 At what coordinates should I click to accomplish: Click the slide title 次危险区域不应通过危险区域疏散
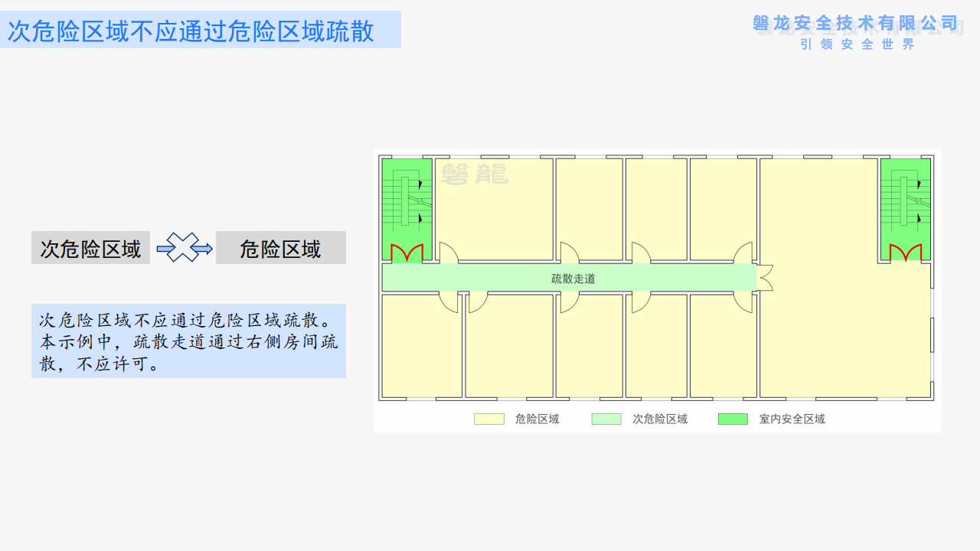point(191,31)
